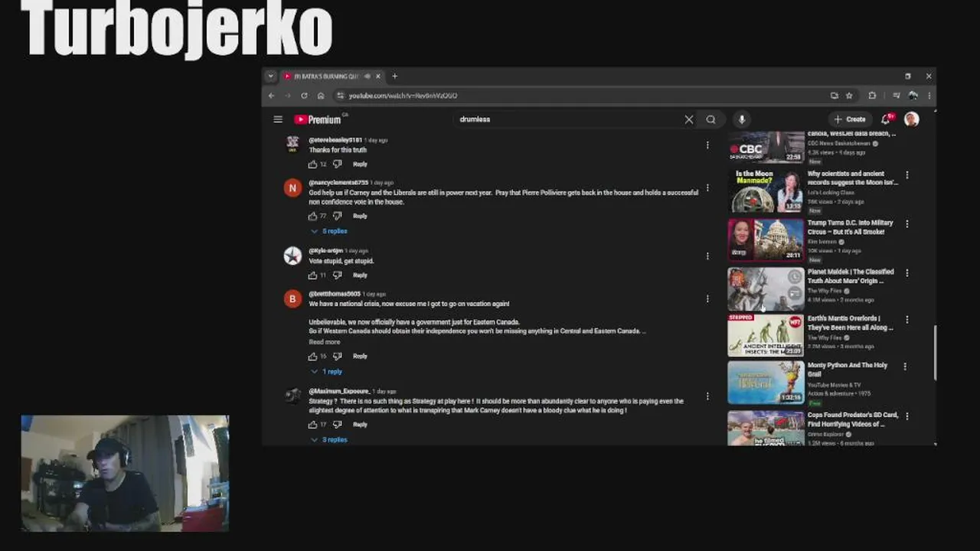
Task: Open the browser home page
Action: 321,96
